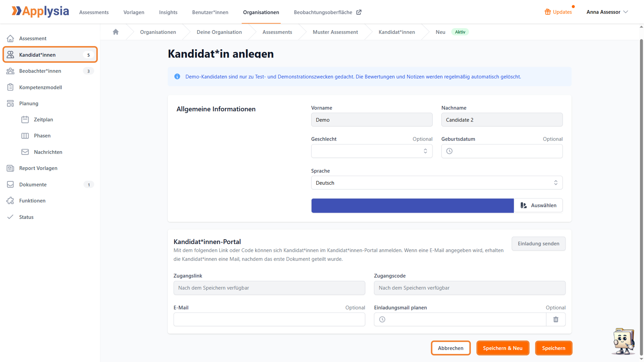Click the Einladung senden button

click(x=538, y=244)
